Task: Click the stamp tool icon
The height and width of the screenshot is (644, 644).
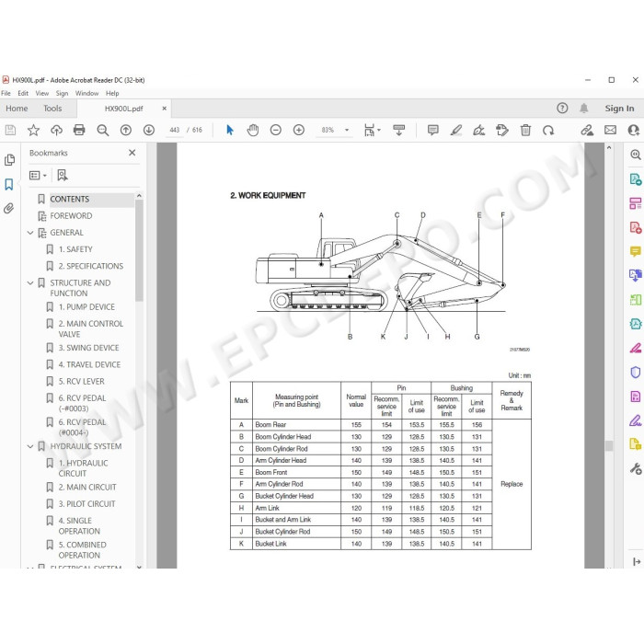Action: pyautogui.click(x=502, y=131)
